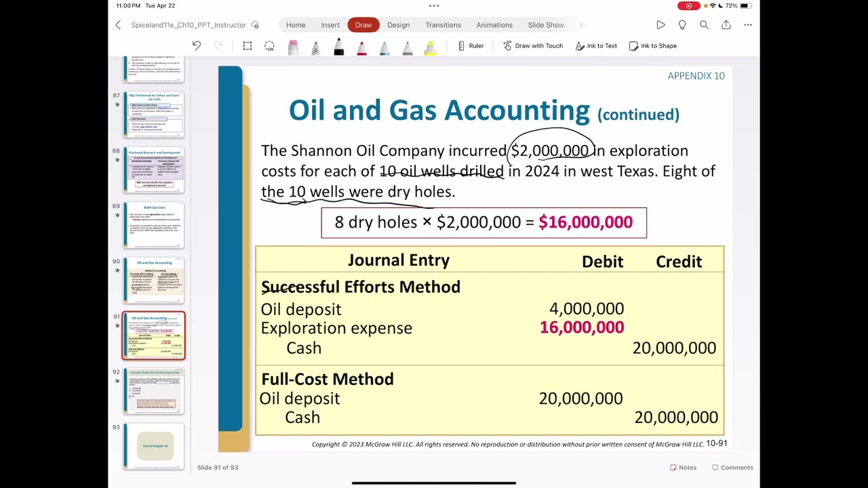The image size is (868, 488).
Task: Choose the black pen
Action: [338, 47]
